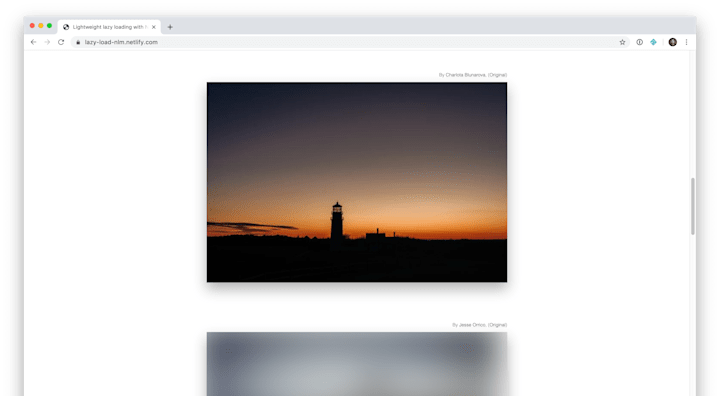The image size is (720, 396).
Task: Click the green fullscreen window button
Action: [x=50, y=26]
